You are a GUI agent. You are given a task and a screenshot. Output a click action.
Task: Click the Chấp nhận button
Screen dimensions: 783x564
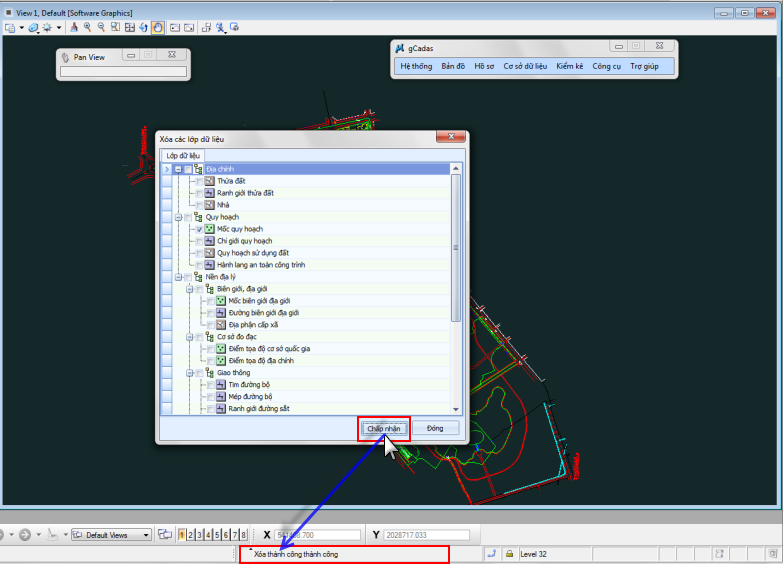tap(384, 428)
